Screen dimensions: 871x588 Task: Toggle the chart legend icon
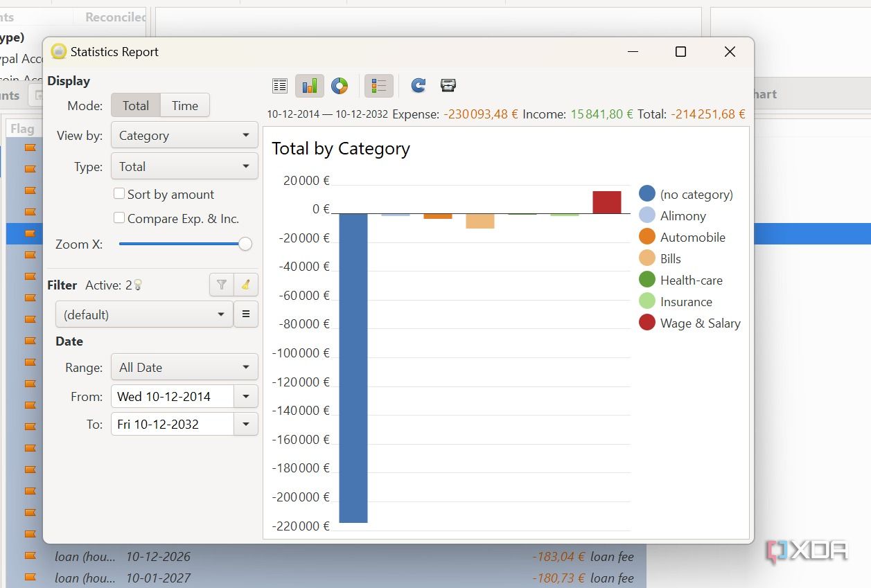[x=379, y=86]
